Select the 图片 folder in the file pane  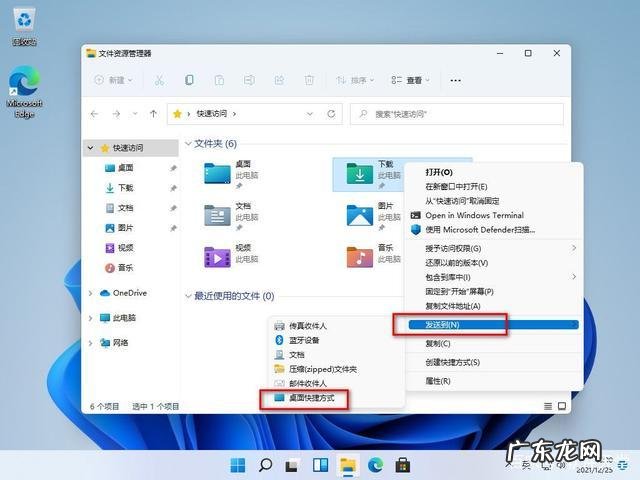(372, 216)
